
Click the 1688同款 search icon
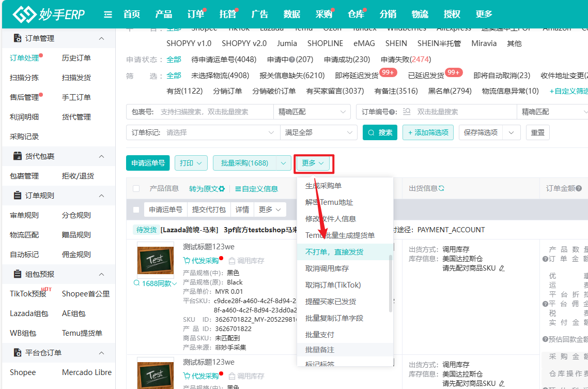coord(137,283)
